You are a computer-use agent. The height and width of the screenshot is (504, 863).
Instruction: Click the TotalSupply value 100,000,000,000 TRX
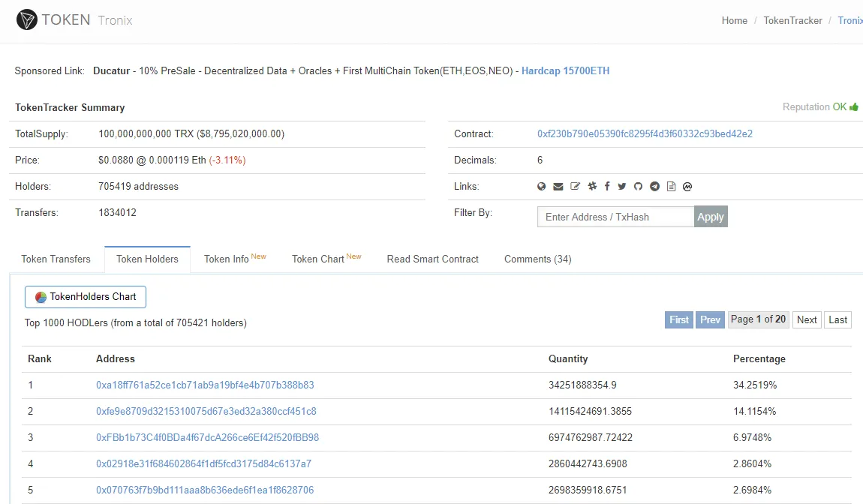[191, 133]
